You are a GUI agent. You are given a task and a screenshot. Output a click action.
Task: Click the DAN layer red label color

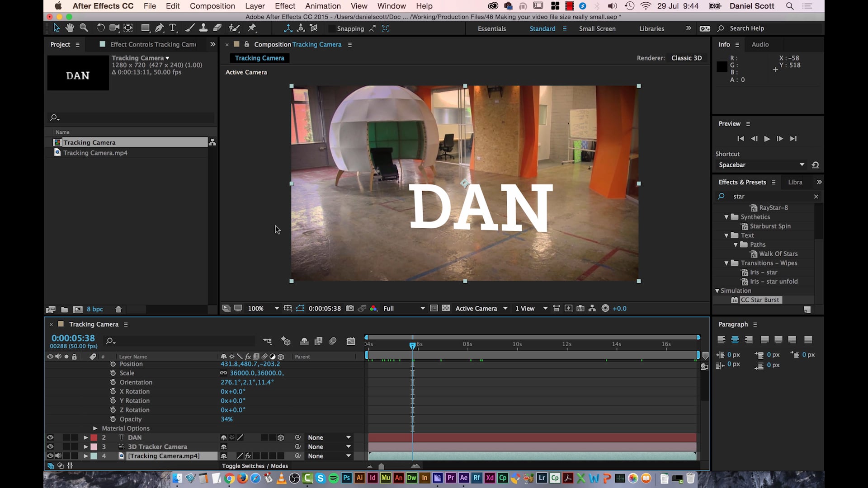click(x=94, y=437)
